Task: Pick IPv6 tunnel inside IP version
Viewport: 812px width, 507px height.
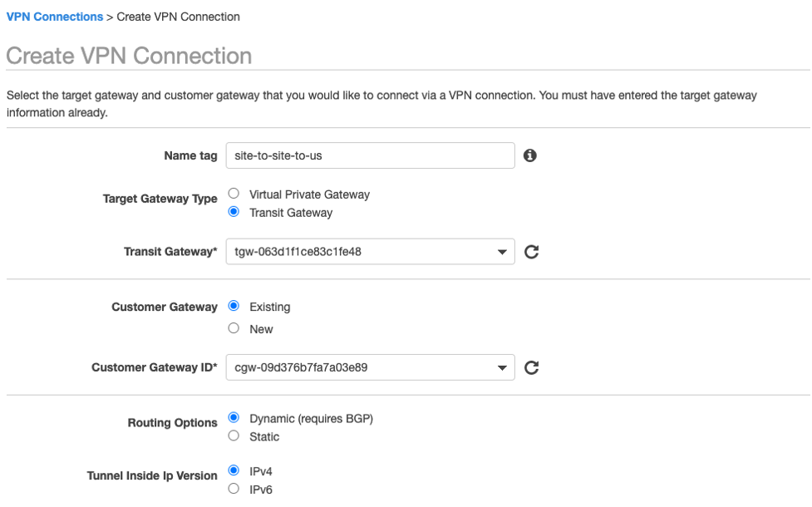Action: 234,489
